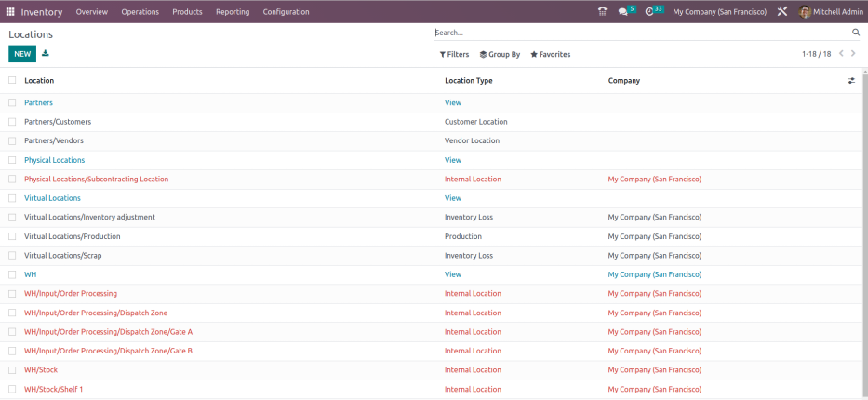Open the apps grid menu icon
This screenshot has height=400, width=868.
pos(11,12)
